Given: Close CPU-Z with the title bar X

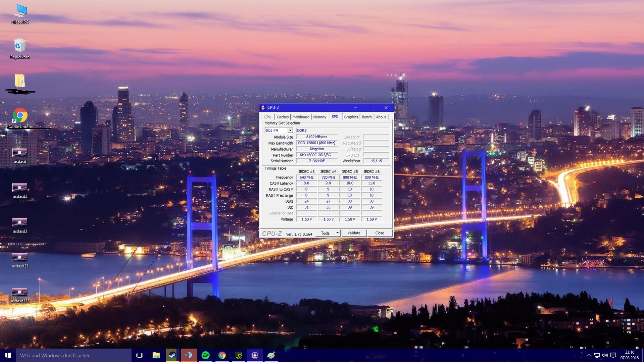Looking at the screenshot, I should 386,108.
